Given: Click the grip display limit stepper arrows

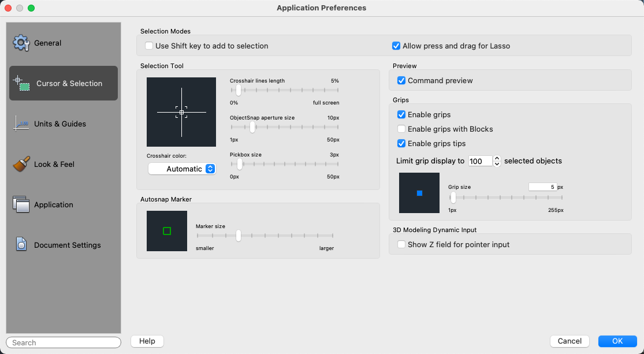Looking at the screenshot, I should (x=497, y=161).
